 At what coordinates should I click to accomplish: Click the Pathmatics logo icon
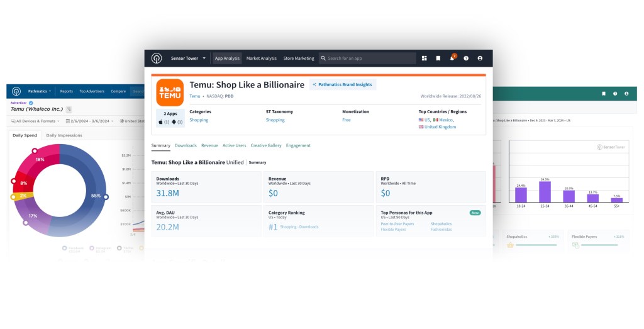(x=16, y=91)
